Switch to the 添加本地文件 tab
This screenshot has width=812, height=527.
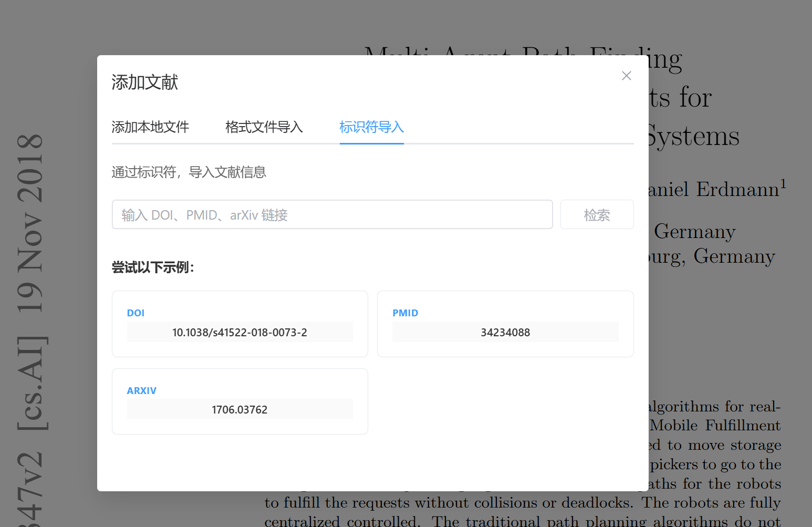click(150, 127)
